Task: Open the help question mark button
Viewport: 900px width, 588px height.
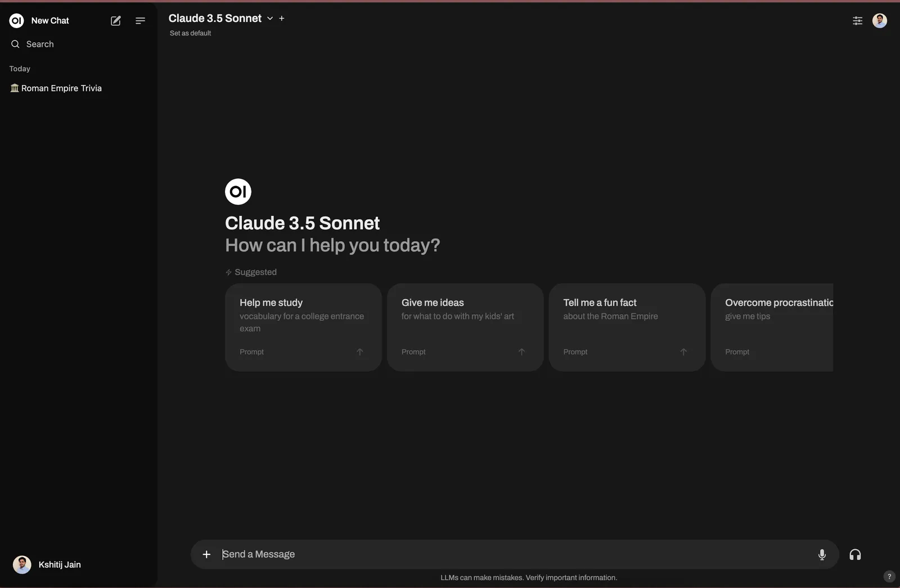Action: pos(889,576)
